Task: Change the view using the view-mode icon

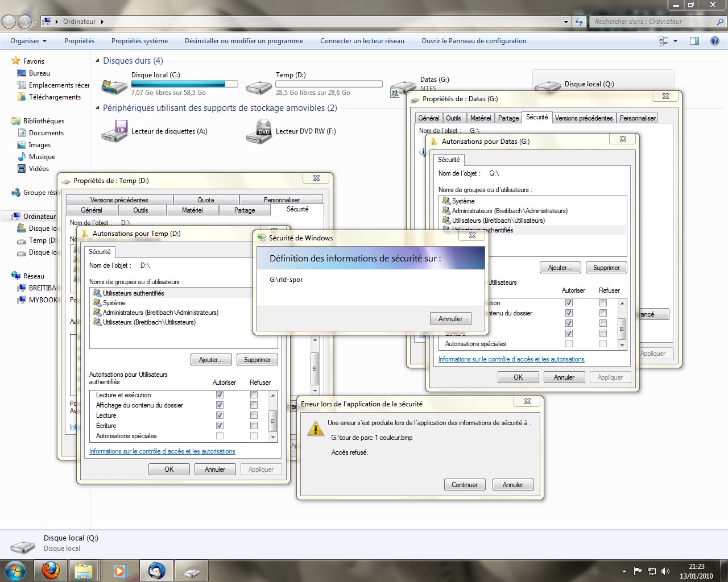Action: coord(663,41)
